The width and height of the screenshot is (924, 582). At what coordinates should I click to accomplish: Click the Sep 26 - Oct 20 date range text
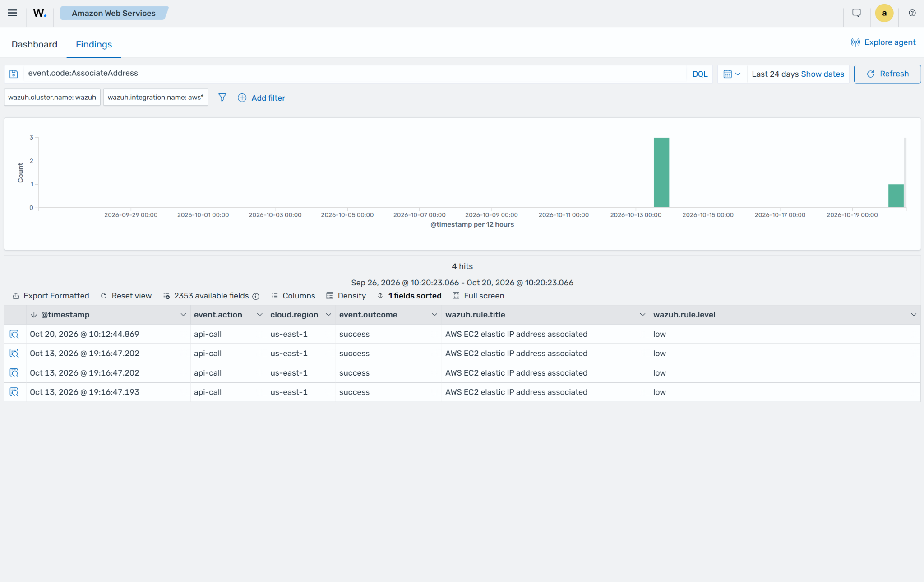tap(462, 283)
